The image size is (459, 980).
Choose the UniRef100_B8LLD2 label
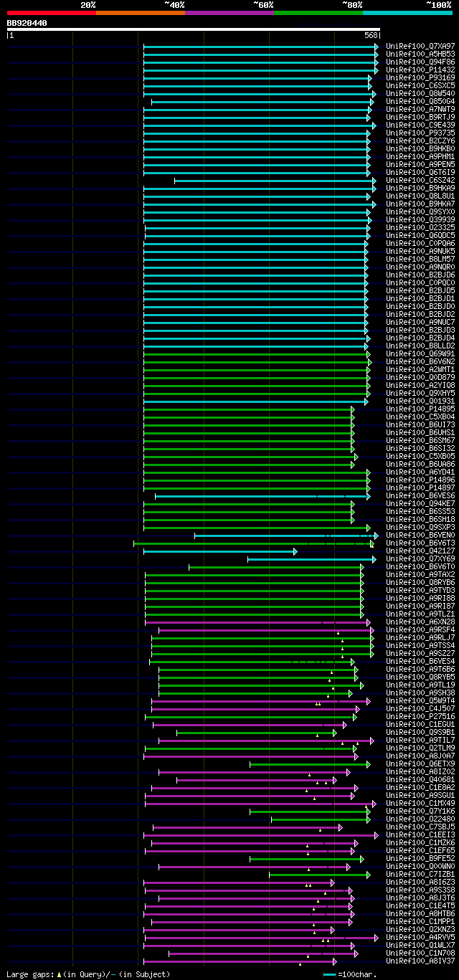(x=420, y=346)
